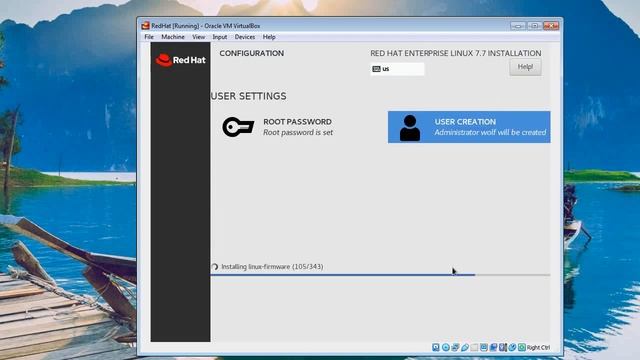Click the display settings status bar icon

pos(484,347)
